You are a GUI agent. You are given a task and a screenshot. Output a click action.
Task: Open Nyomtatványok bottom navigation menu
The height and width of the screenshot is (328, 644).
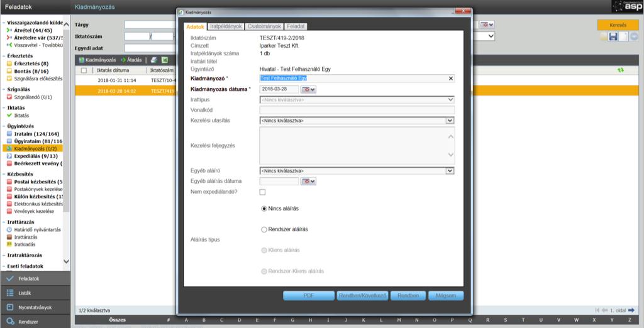(35, 307)
